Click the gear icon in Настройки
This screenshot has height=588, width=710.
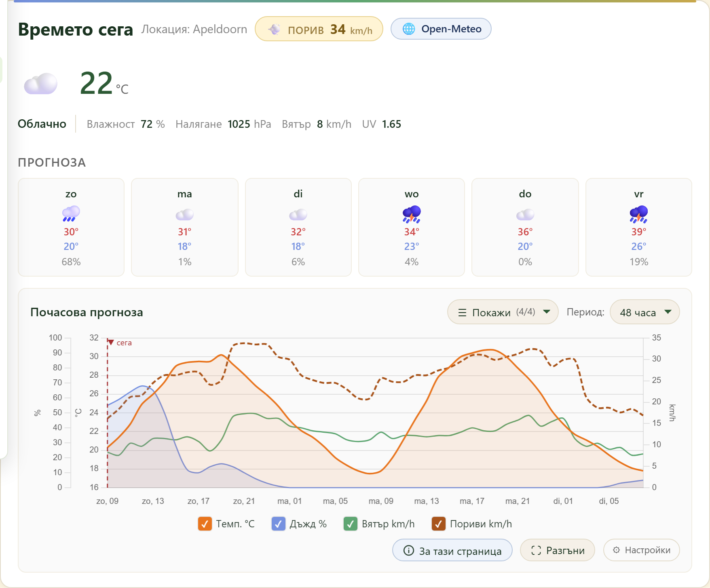coord(616,550)
